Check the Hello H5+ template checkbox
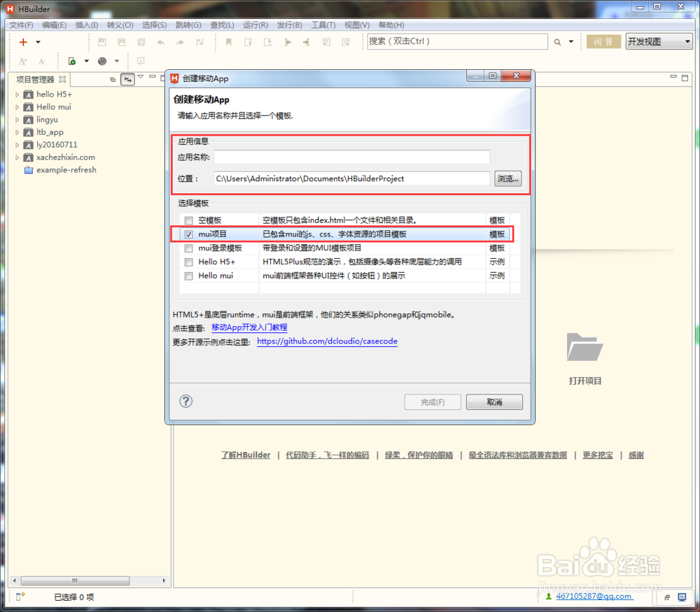 (x=189, y=262)
